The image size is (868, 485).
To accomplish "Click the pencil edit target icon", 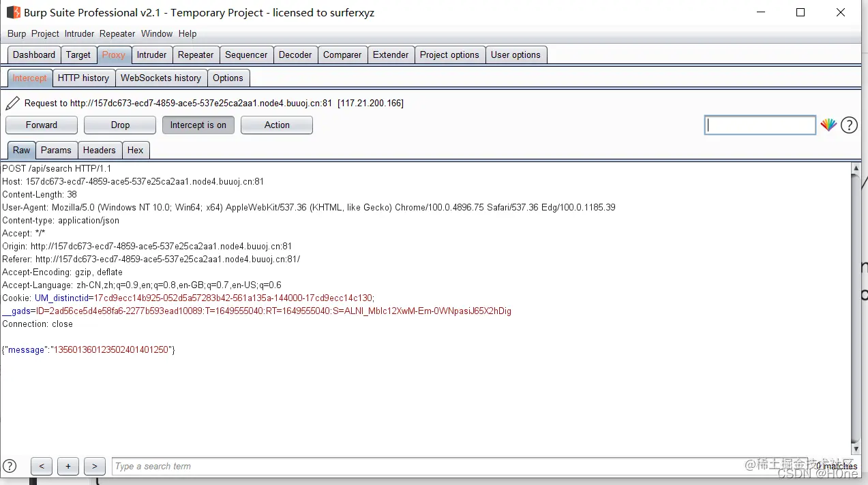I will [12, 104].
